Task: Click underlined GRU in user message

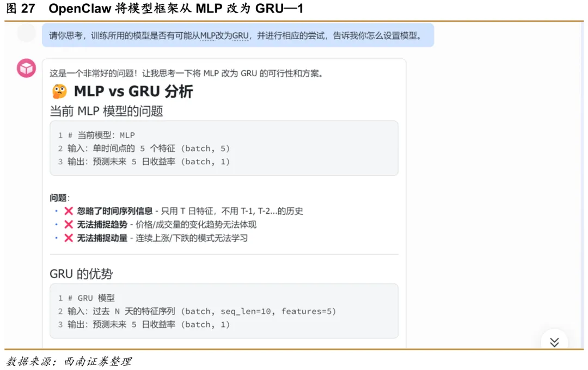Action: [241, 35]
